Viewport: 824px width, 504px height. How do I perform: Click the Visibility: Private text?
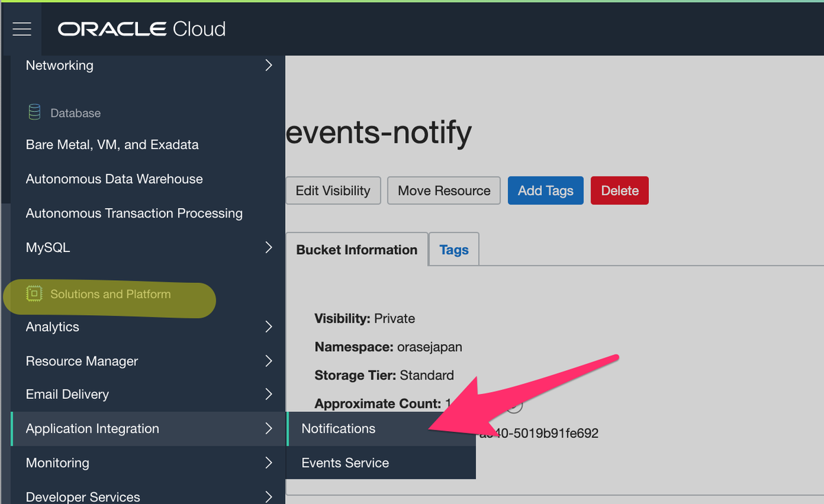pyautogui.click(x=365, y=319)
